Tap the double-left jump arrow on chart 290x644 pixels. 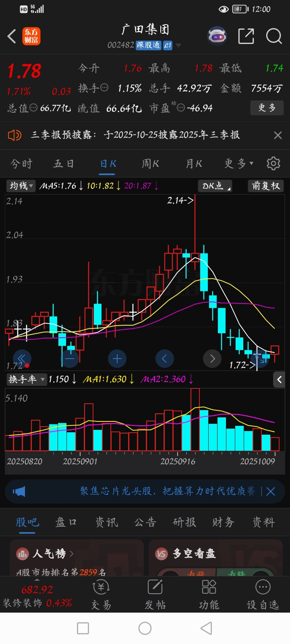[22, 359]
